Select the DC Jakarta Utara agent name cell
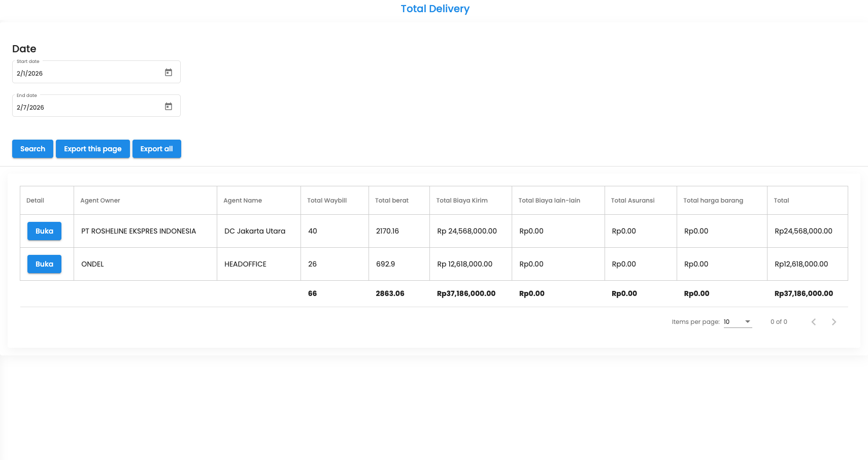868x460 pixels. coord(255,231)
